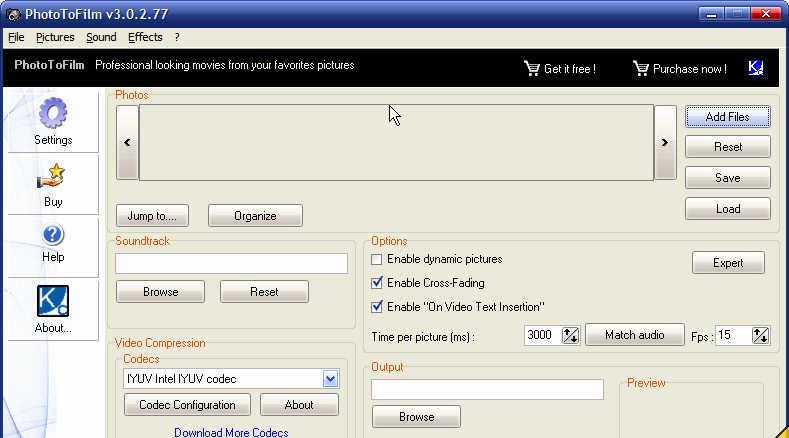Viewport: 789px width, 438px height.
Task: Save the photo list
Action: pyautogui.click(x=728, y=178)
